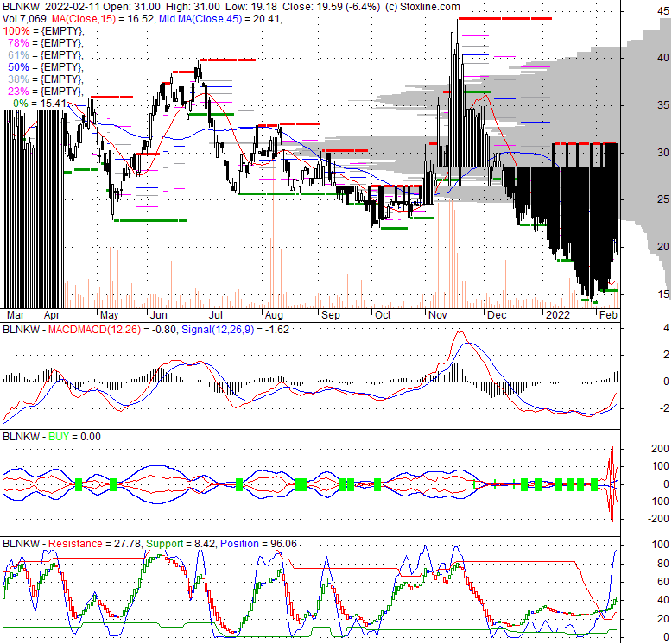Click the blue "Mid MA(Close,45) = 20.41" legend

click(221, 19)
